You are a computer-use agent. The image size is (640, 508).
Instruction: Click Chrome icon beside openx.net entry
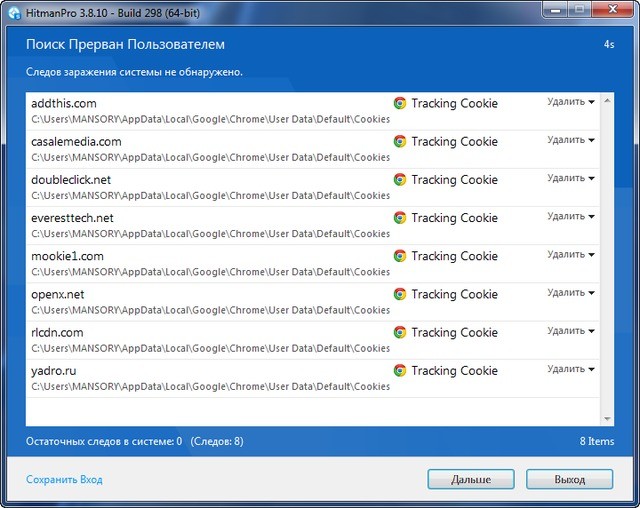click(400, 294)
